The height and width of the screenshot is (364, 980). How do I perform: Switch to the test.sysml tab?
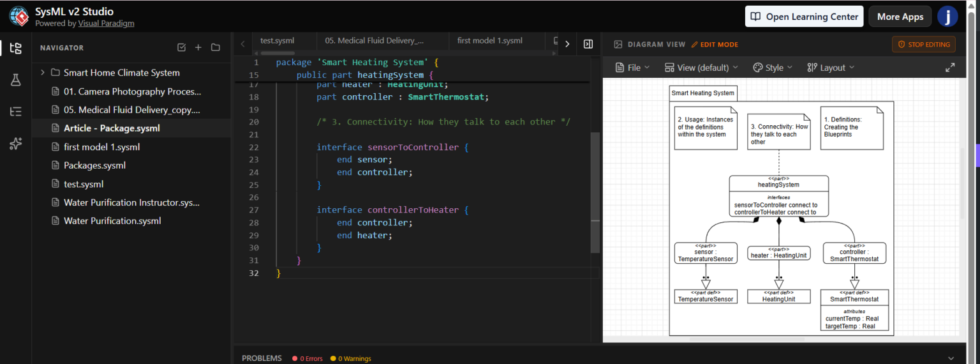point(277,40)
